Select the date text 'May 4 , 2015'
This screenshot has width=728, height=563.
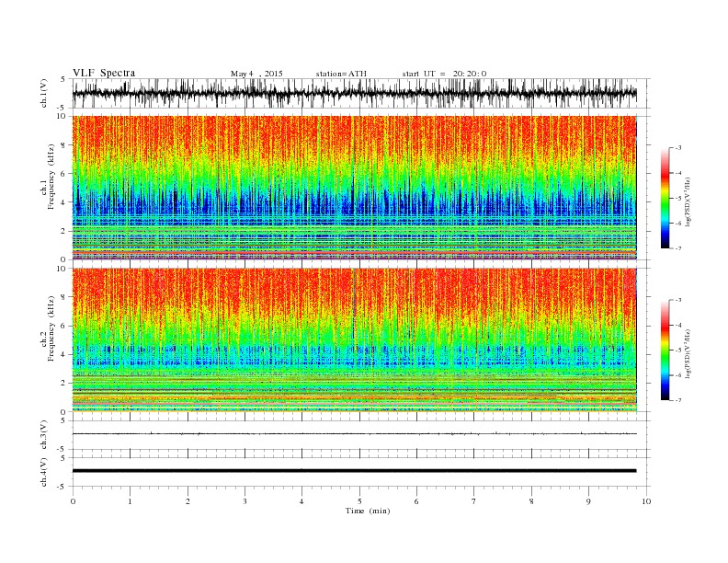point(256,74)
